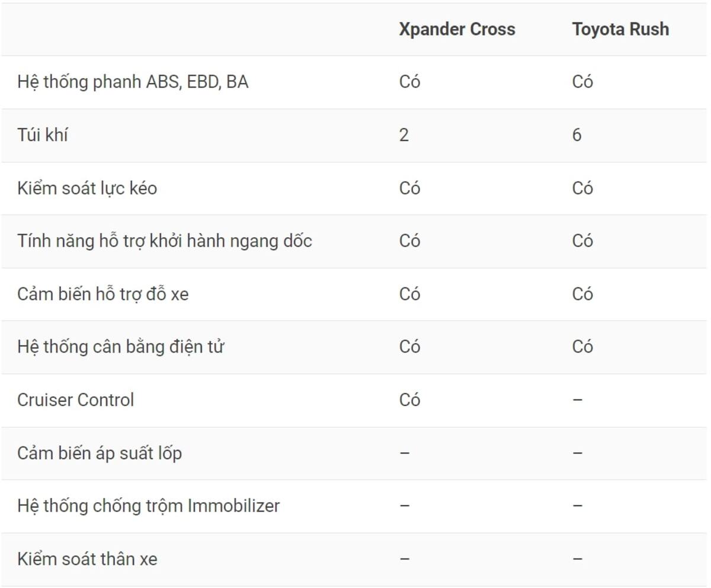Select 'Hệ thống chống trộm Immobilizer' row label
Viewport: 711px width, 588px height.
148,506
